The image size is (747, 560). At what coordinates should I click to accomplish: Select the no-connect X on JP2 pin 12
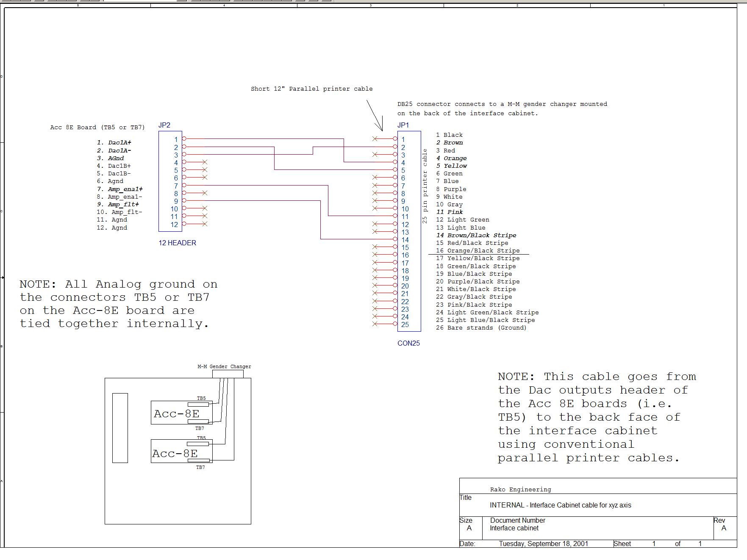pos(205,224)
